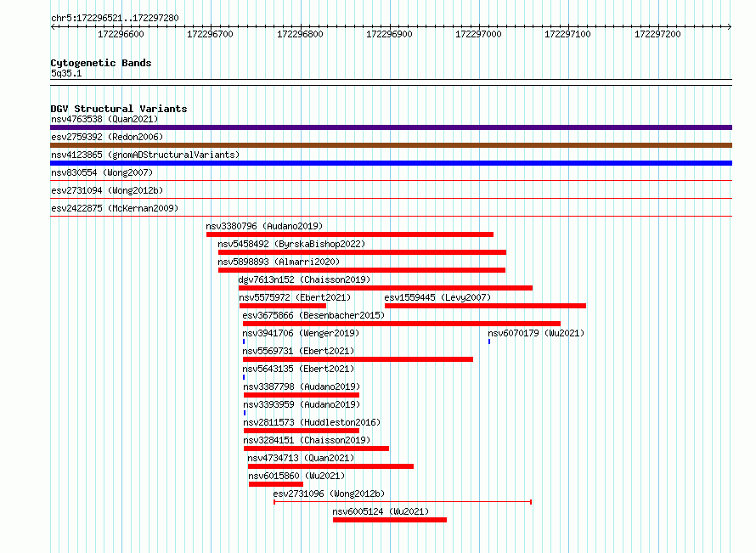The image size is (756, 553).
Task: Select red bar under nsv5898893 (Almarri2020)
Action: 362,270
